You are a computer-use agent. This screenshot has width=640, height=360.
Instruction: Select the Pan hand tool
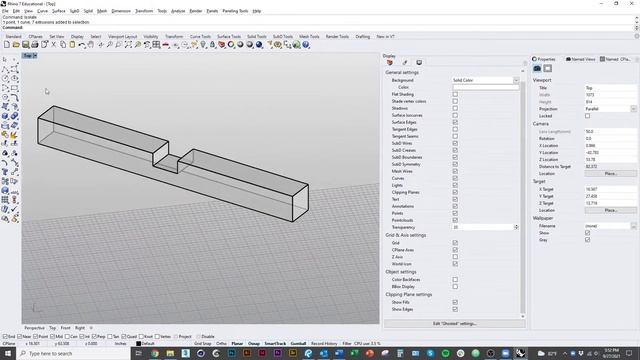(x=91, y=45)
